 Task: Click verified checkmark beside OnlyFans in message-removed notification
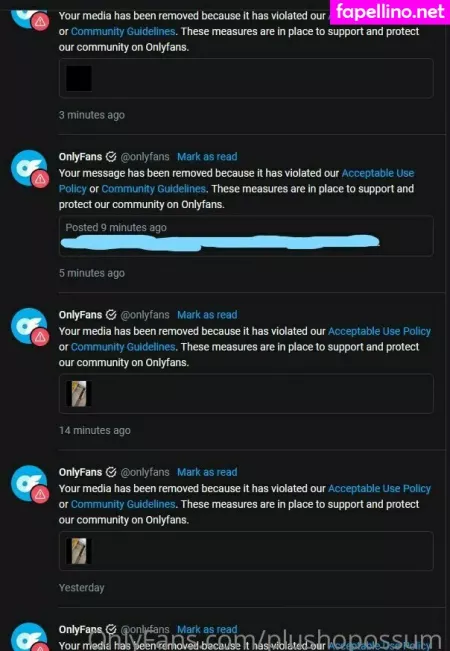tap(111, 157)
